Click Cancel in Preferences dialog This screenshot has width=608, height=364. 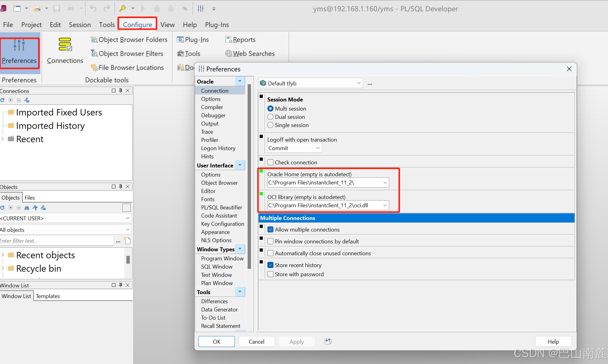click(x=256, y=342)
